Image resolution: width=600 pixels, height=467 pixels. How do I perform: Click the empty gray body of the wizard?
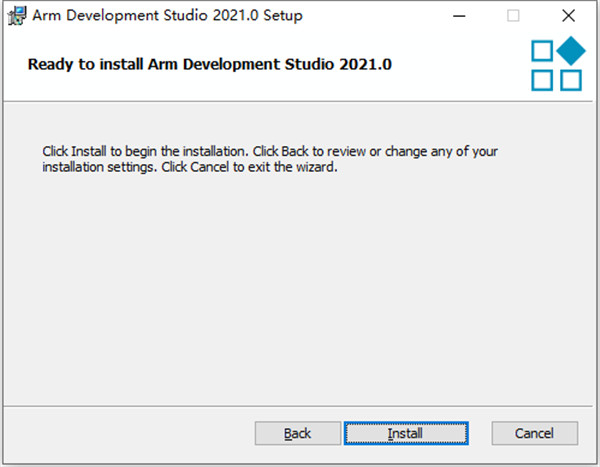pos(300,290)
